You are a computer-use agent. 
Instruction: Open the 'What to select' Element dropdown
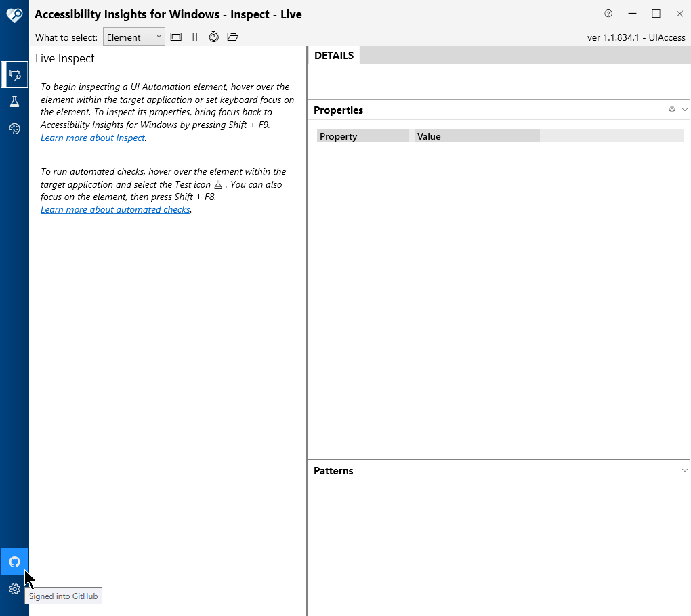click(134, 37)
